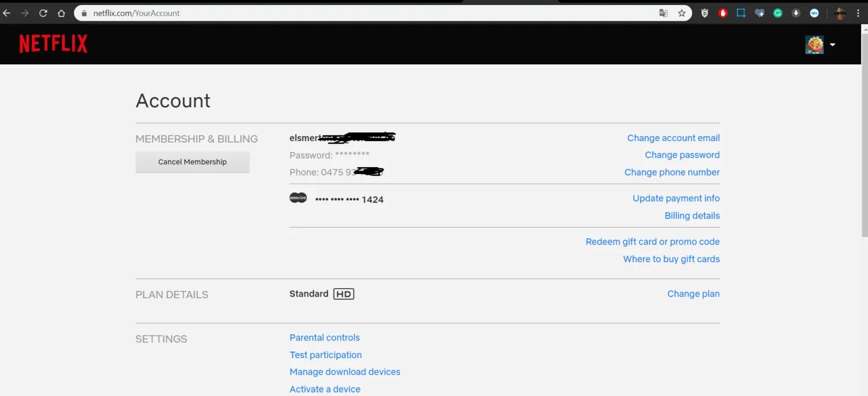Click the 'MEMBERSHIP & BILLING' section label
This screenshot has height=396, width=868.
point(197,139)
